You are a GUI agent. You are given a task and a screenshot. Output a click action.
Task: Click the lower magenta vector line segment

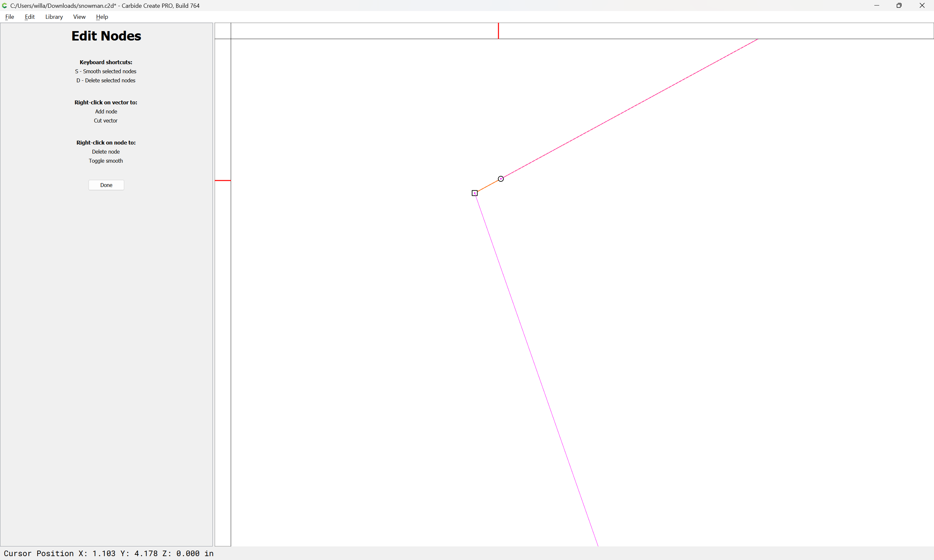(536, 370)
